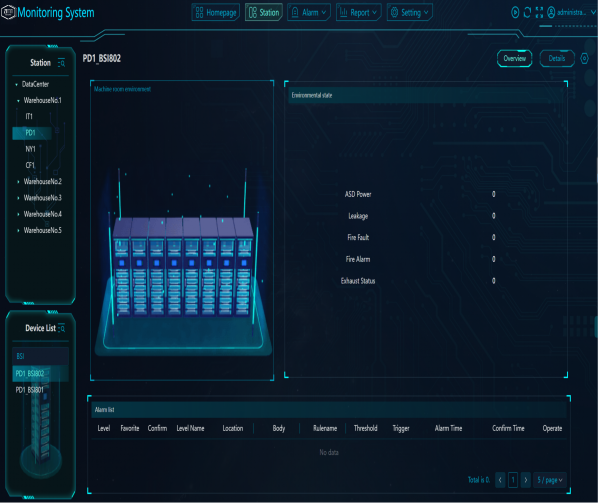
Task: Click the Device List search icon
Action: click(61, 328)
